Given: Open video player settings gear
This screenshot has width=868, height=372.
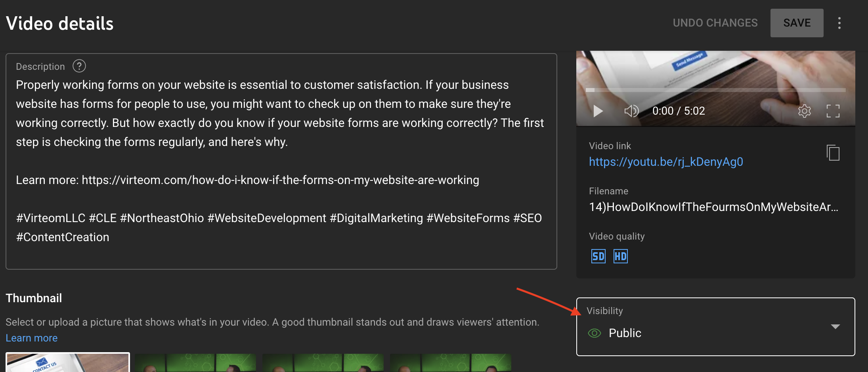Looking at the screenshot, I should [x=804, y=111].
